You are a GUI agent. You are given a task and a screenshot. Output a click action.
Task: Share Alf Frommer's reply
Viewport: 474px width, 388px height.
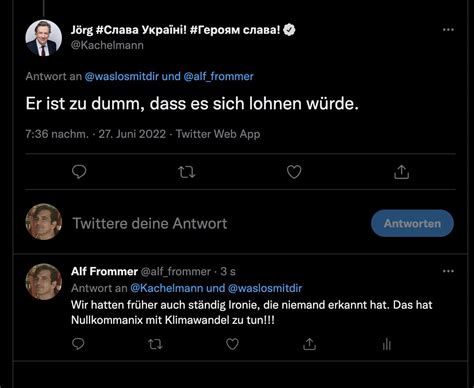click(309, 344)
